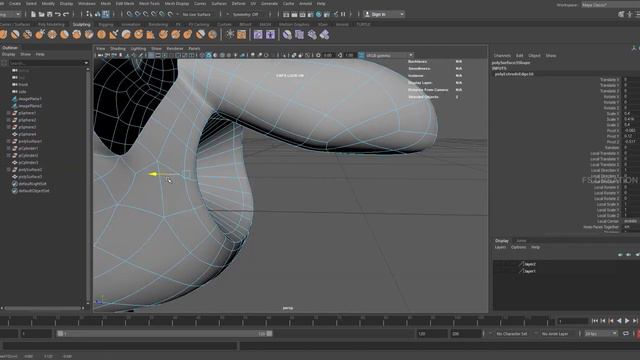This screenshot has width=640, height=360.
Task: Click the Play forwards button
Action: [x=627, y=321]
